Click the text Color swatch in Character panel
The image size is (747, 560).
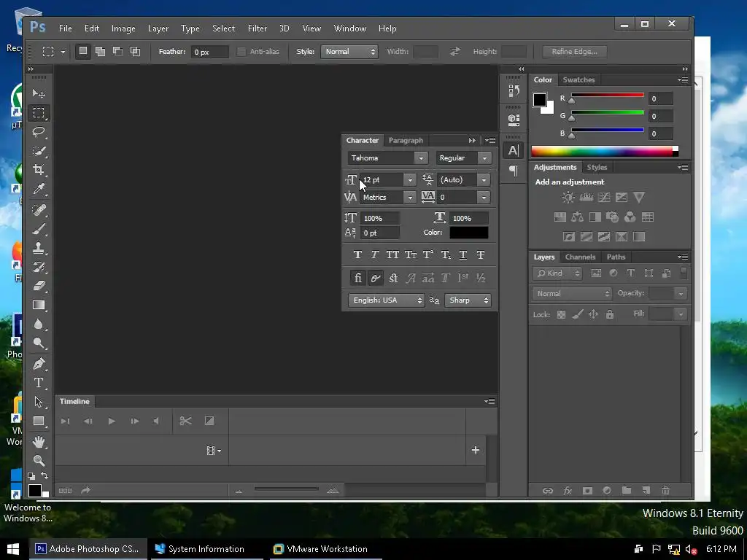pyautogui.click(x=469, y=233)
